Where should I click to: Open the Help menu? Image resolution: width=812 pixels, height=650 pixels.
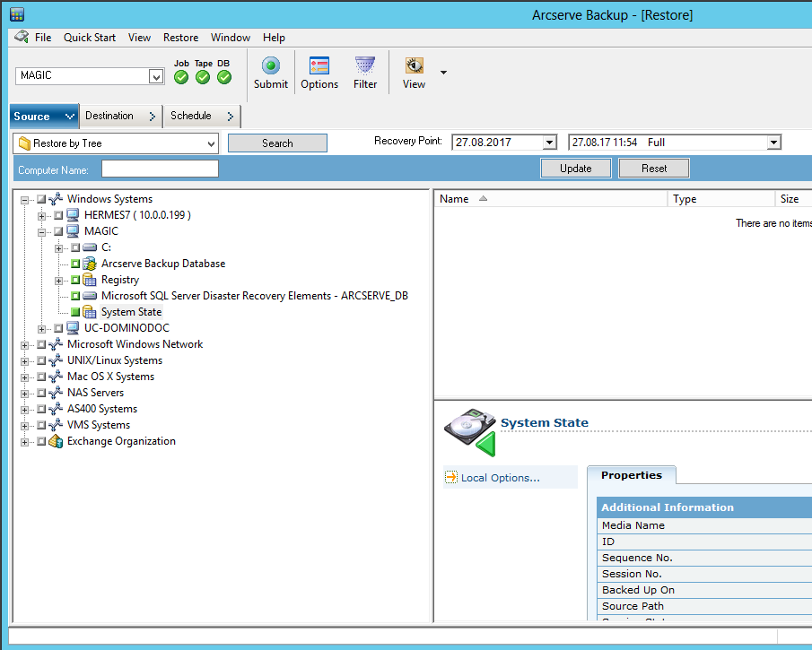tap(274, 38)
